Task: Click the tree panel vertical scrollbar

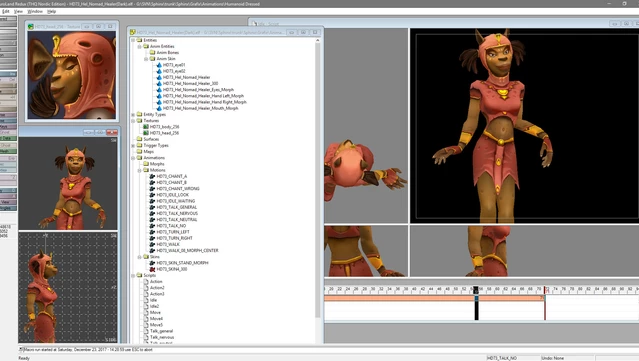Action: tap(317, 179)
